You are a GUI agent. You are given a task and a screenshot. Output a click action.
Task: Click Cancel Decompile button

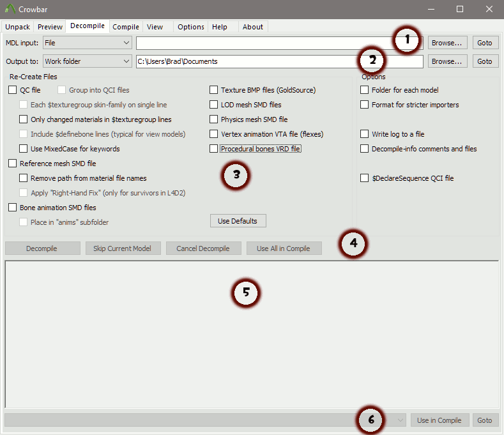pyautogui.click(x=204, y=248)
